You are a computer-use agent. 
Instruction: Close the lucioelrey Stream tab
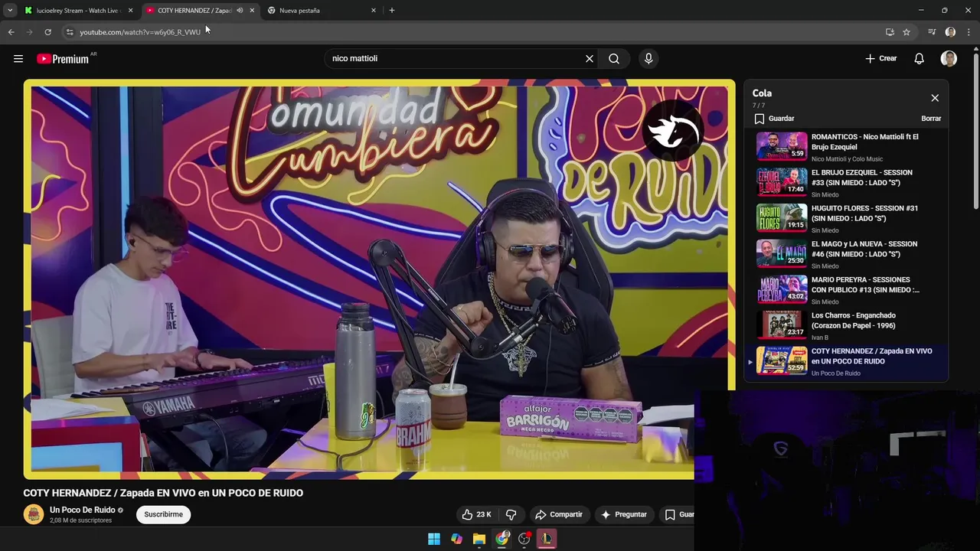(x=130, y=11)
